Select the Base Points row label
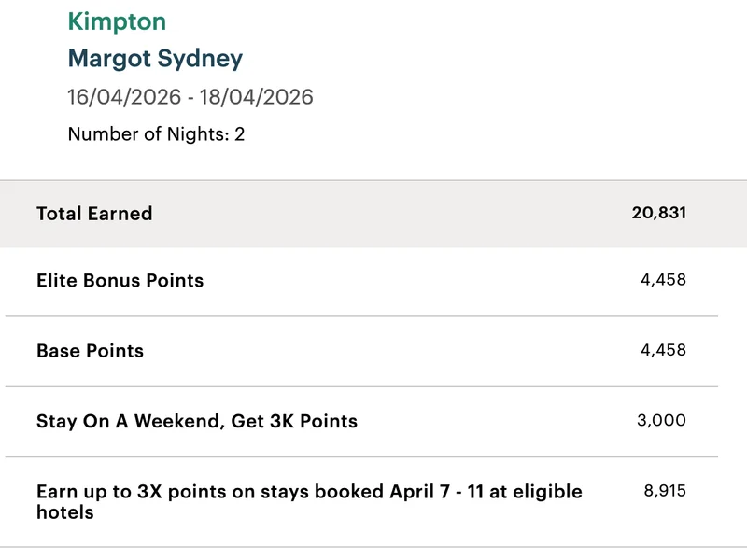Screen dimensions: 747x560 90,351
